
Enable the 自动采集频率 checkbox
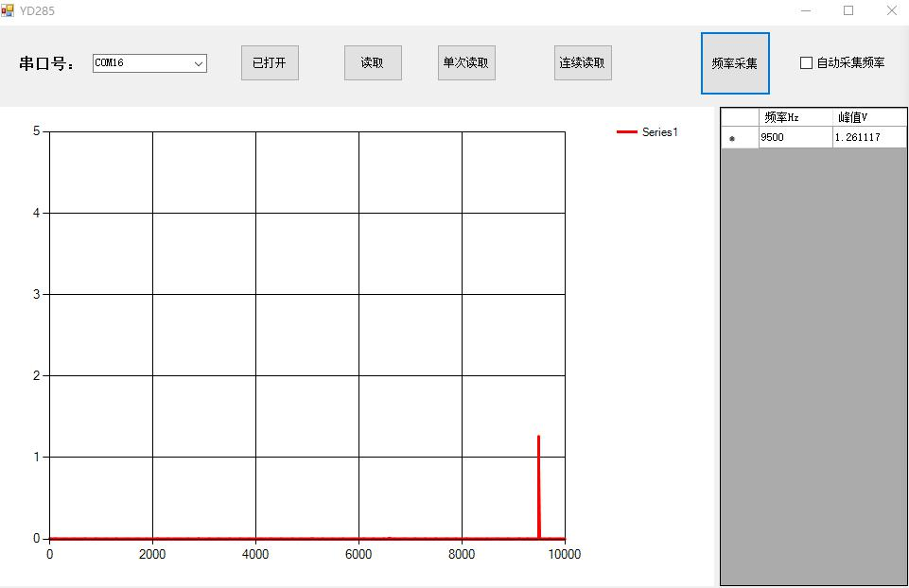806,62
